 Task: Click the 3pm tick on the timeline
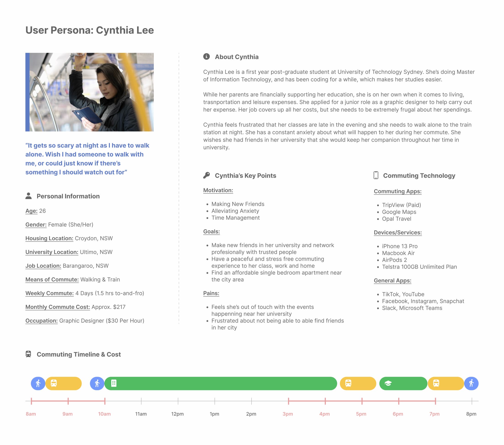coord(288,401)
